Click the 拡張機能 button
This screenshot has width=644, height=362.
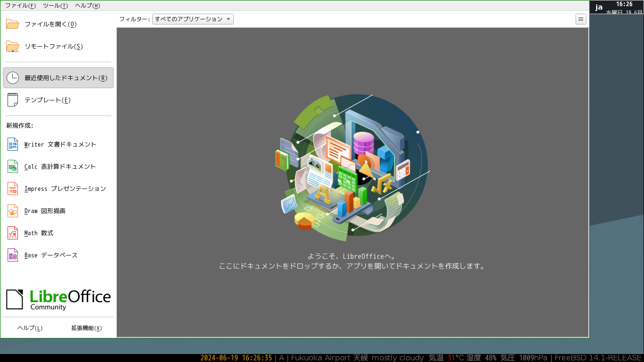click(87, 328)
